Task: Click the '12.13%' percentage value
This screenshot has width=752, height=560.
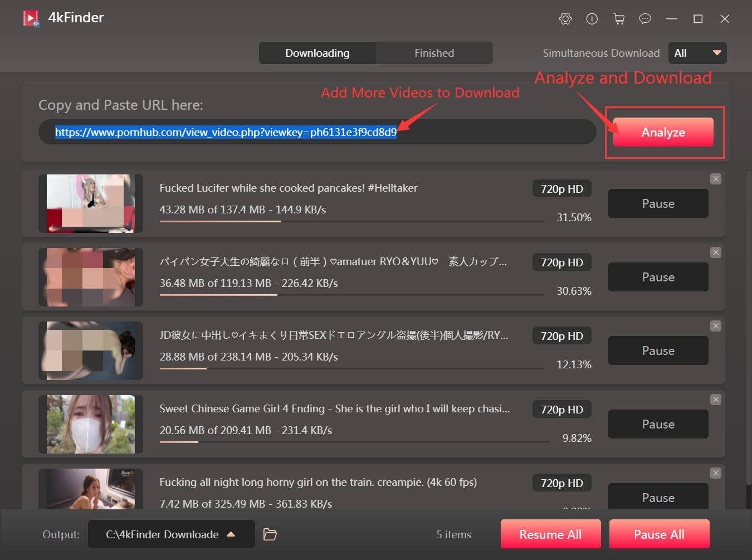Action: 574,364
